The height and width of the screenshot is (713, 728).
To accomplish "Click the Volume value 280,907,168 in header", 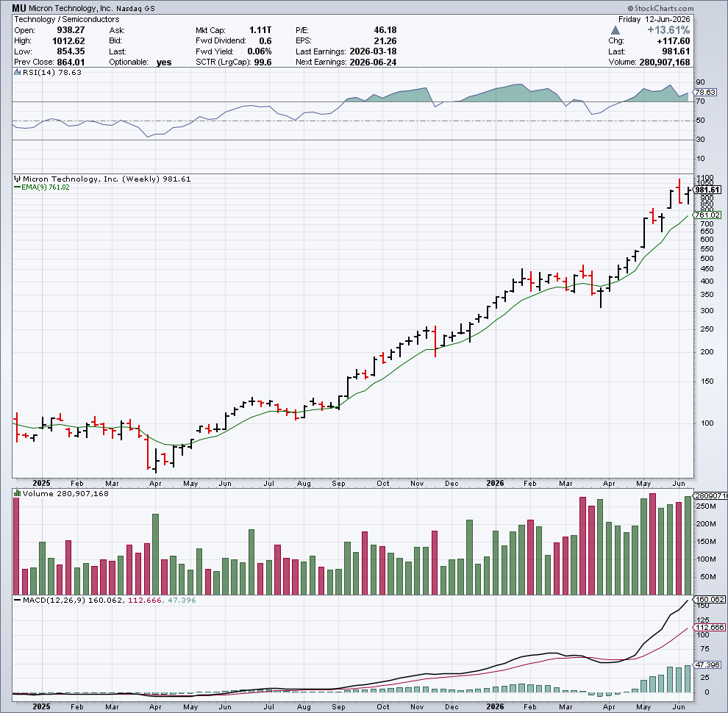I will point(665,62).
